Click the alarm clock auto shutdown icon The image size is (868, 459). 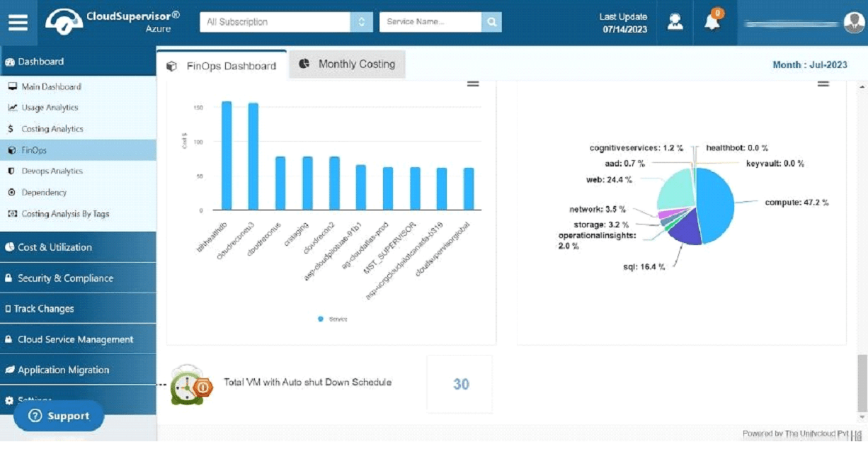pos(191,385)
